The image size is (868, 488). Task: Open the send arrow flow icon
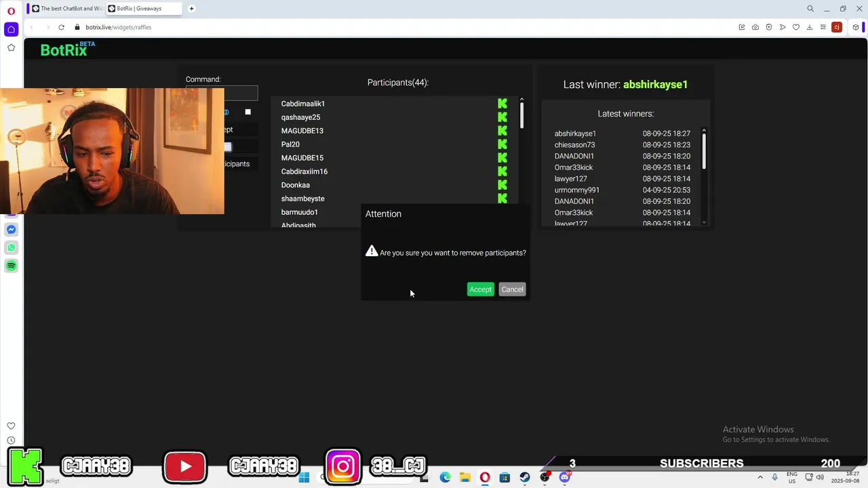click(x=783, y=27)
